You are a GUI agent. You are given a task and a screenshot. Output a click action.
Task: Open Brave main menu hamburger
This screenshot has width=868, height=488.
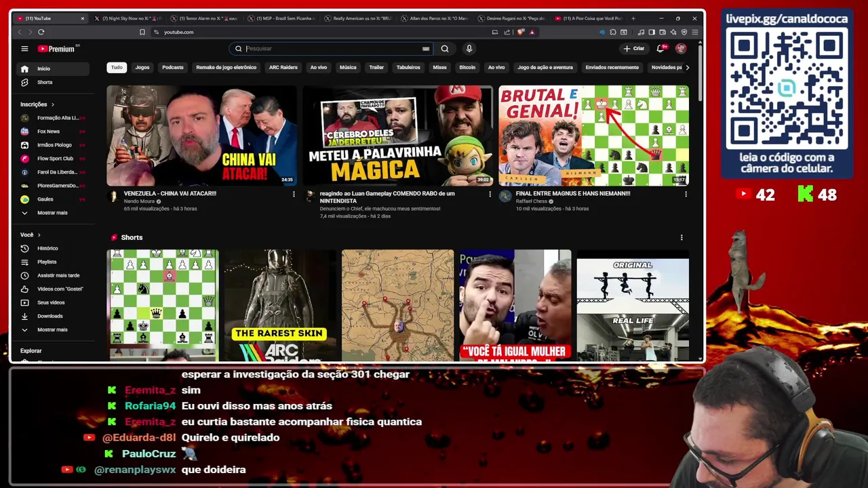coord(695,32)
